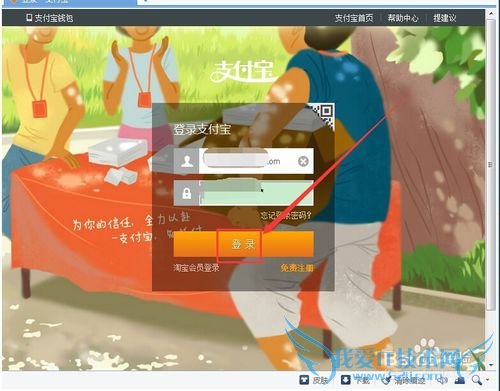Click the password input field
Viewport: 500px width, 391px height.
pos(256,193)
